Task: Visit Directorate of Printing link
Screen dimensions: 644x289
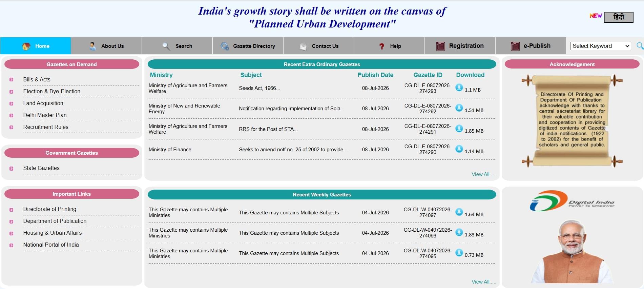Action: coord(49,209)
